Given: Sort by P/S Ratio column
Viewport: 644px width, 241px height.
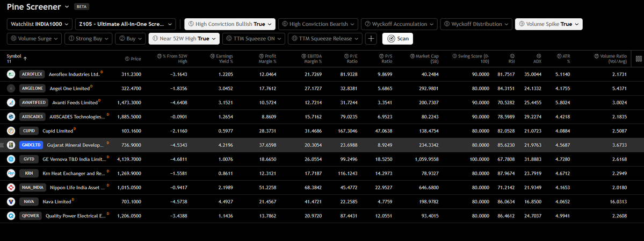Looking at the screenshot, I should click(385, 59).
